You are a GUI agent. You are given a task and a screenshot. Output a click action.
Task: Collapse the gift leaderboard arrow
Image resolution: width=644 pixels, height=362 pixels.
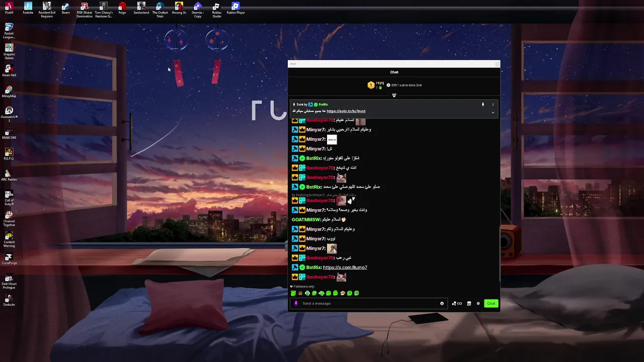[394, 95]
